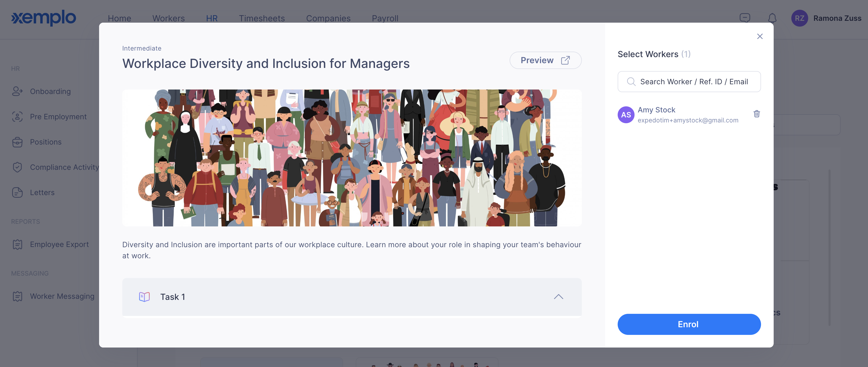Click the Positions briefcase icon

pos(17,142)
